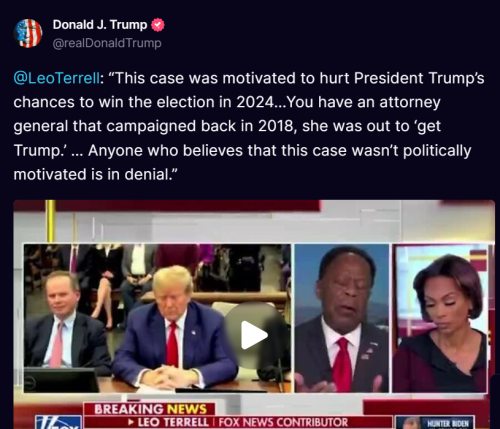Click the courtroom footage panel

point(157,318)
